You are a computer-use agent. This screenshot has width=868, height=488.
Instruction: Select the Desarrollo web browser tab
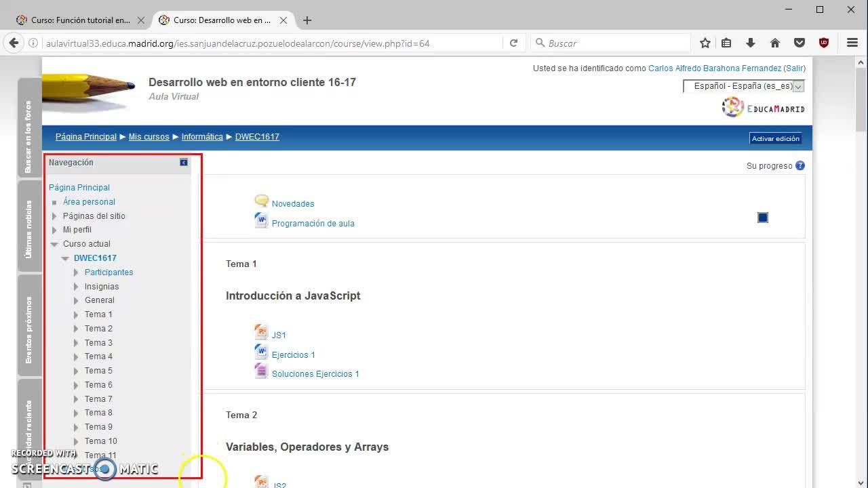pyautogui.click(x=222, y=20)
